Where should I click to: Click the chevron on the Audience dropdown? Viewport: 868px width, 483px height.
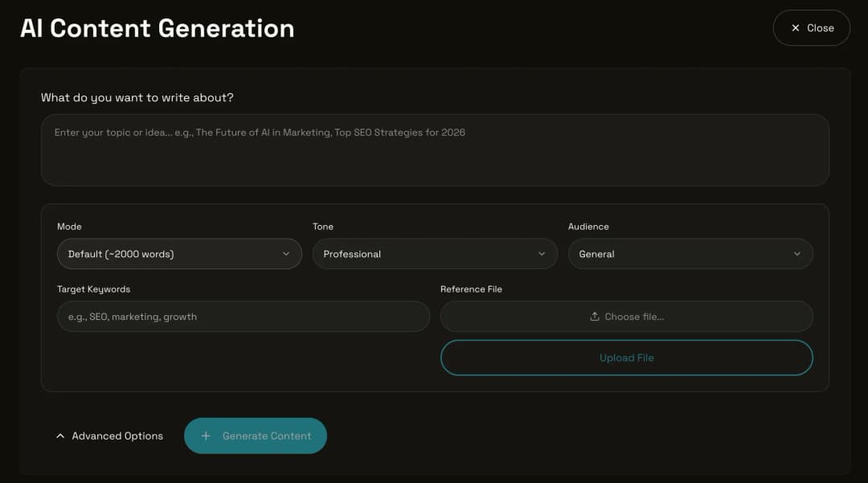pos(798,253)
